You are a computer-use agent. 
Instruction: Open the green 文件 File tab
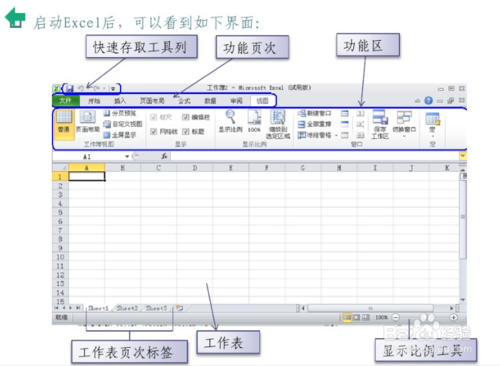pyautogui.click(x=65, y=100)
